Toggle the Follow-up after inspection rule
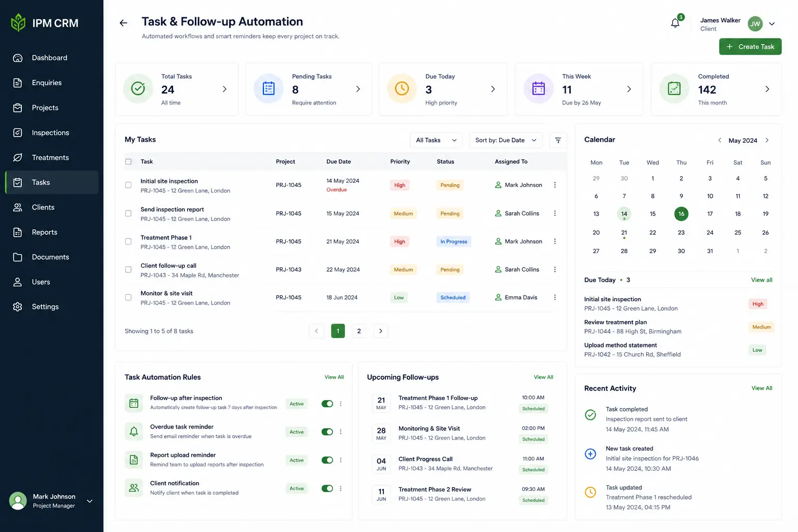The width and height of the screenshot is (798, 532). tap(327, 404)
